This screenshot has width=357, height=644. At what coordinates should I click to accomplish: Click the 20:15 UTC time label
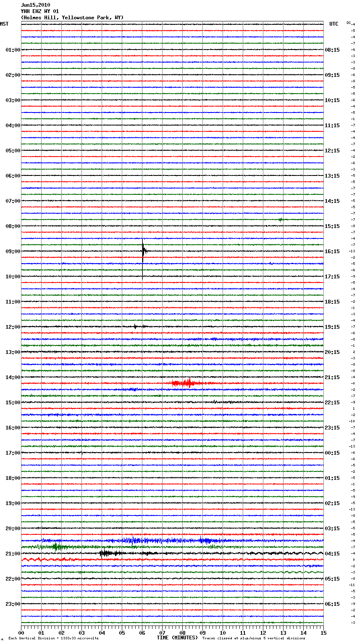[332, 352]
